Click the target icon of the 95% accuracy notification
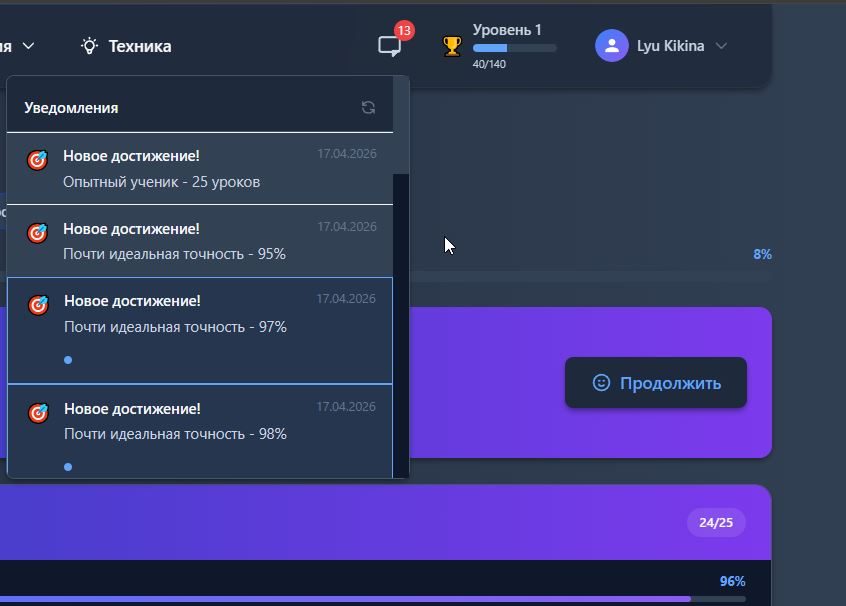The width and height of the screenshot is (846, 606). [x=37, y=233]
